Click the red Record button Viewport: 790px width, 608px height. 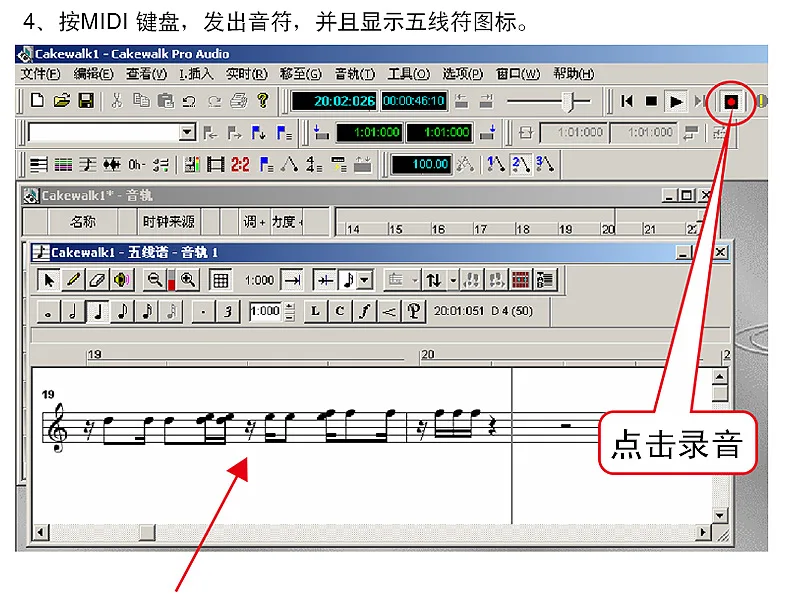click(731, 102)
